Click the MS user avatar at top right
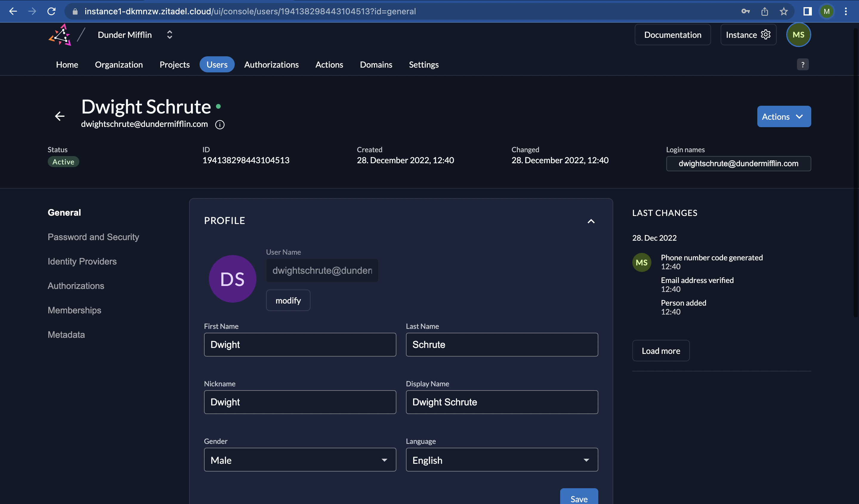Image resolution: width=859 pixels, height=504 pixels. click(x=798, y=35)
